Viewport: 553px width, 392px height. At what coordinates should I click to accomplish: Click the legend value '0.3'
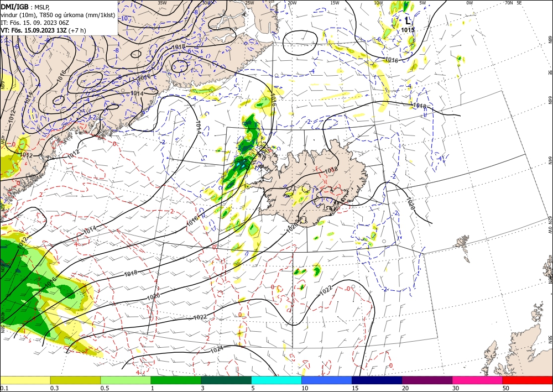point(55,388)
